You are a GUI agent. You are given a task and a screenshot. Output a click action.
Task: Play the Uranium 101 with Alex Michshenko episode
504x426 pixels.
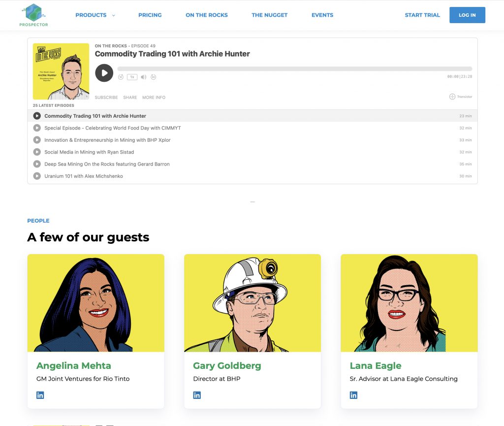pos(37,176)
